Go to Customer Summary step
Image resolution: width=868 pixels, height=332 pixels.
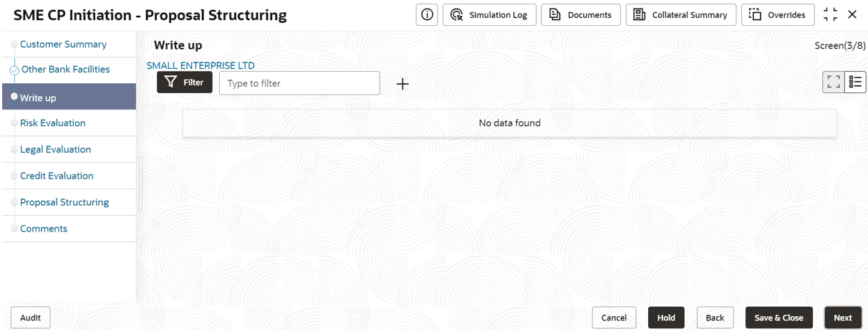pos(63,44)
